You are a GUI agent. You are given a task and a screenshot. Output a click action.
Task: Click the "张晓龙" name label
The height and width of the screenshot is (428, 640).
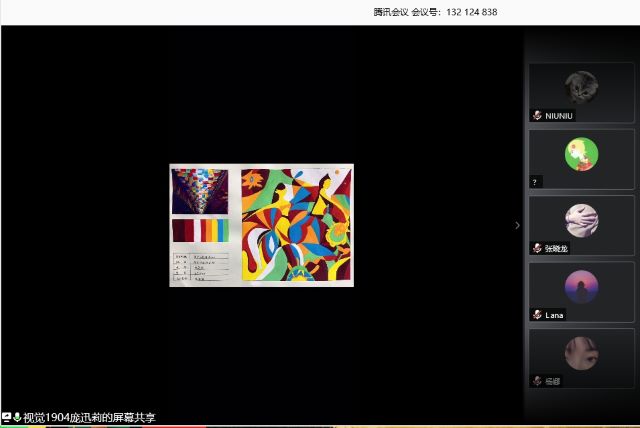pos(556,248)
